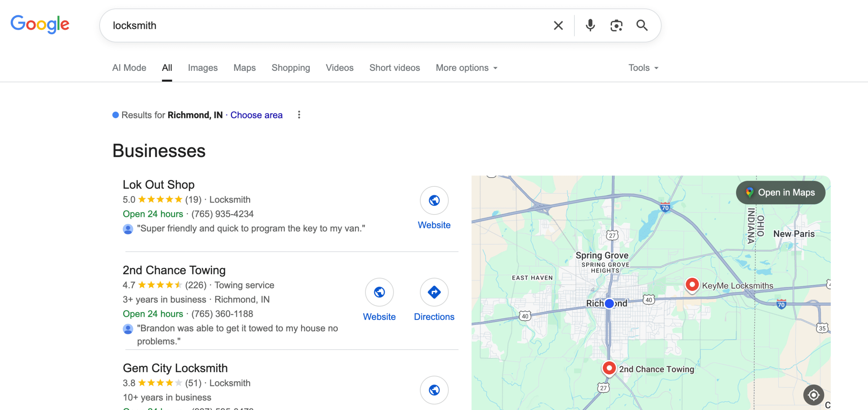The image size is (868, 410).
Task: Switch to the Maps tab
Action: point(244,68)
